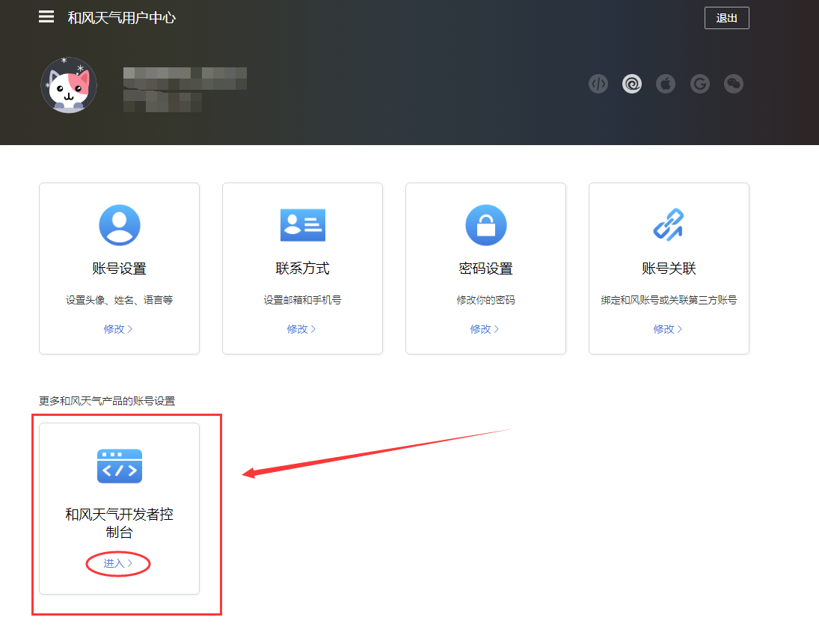Viewport: 819px width, 644px height.
Task: Click the Apple account icon
Action: [x=666, y=84]
